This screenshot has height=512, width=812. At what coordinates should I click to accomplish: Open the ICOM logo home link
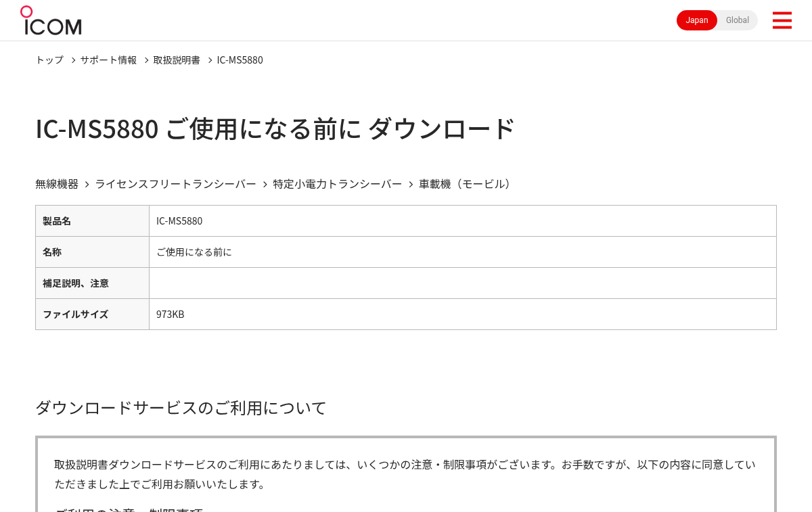click(51, 20)
